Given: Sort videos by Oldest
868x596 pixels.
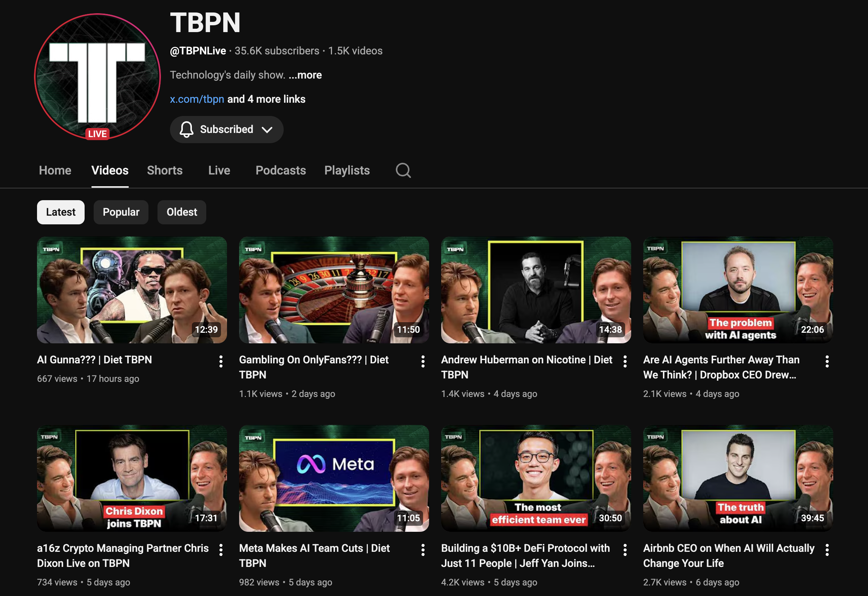Looking at the screenshot, I should (182, 212).
